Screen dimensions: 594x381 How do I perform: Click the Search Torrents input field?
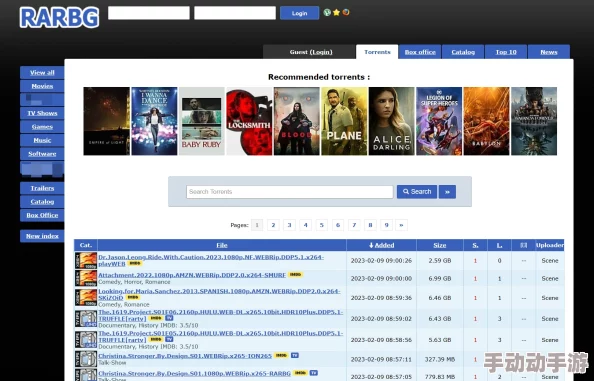290,192
